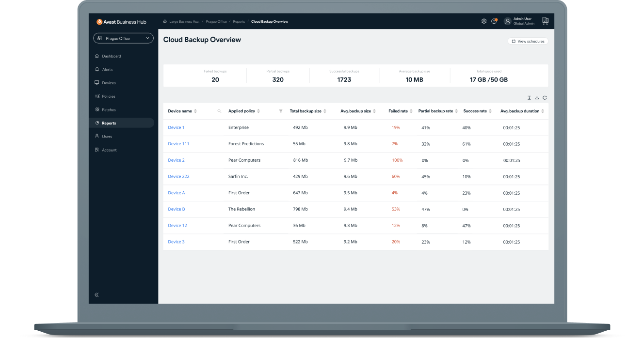Click the View schedules button
Image resolution: width=644 pixels, height=338 pixels.
tap(528, 41)
